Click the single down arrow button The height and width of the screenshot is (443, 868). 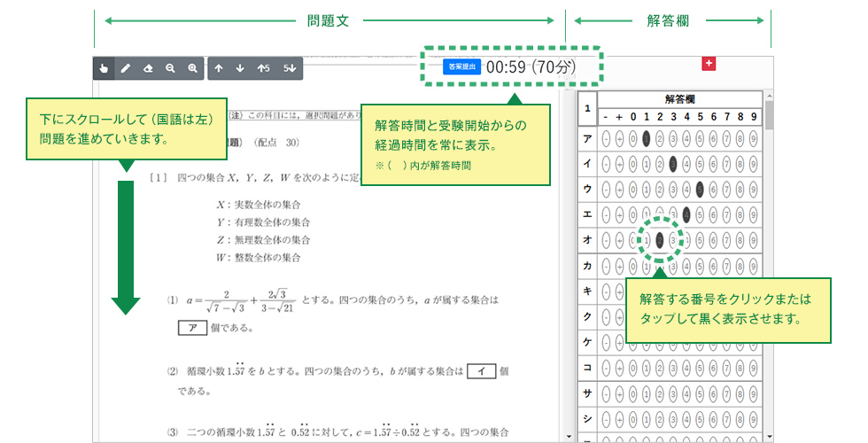point(240,69)
